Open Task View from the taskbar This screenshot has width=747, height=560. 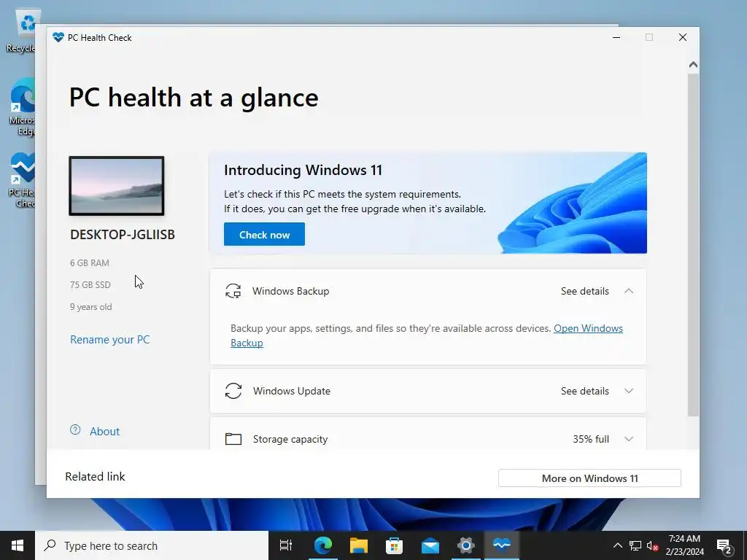click(286, 545)
